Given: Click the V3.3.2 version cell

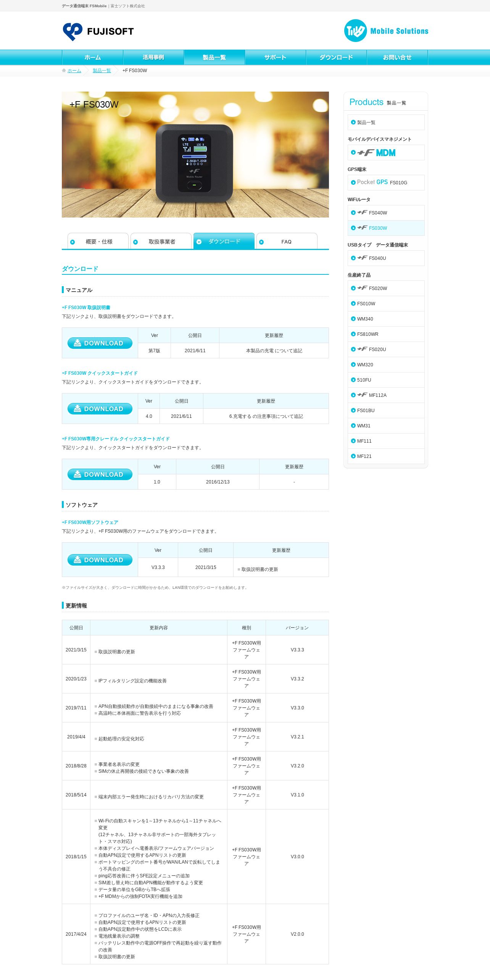Looking at the screenshot, I should pos(297,679).
